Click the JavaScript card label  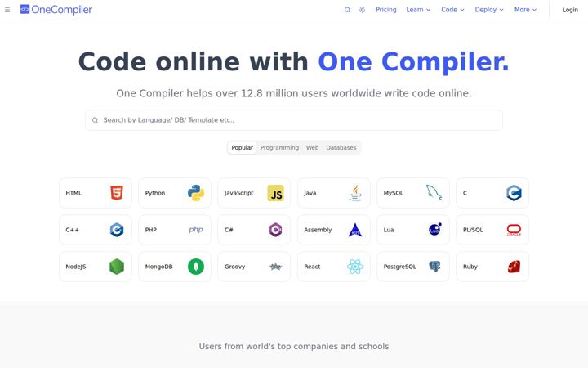238,193
